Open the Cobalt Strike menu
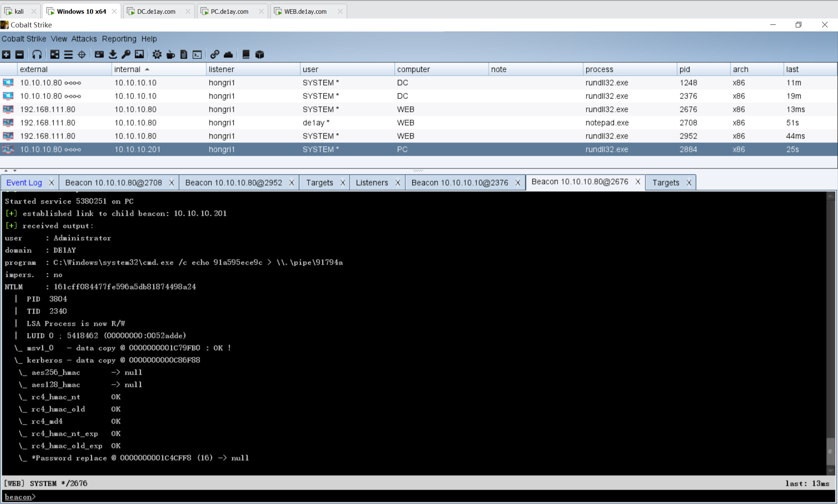838x504 pixels. click(x=24, y=39)
